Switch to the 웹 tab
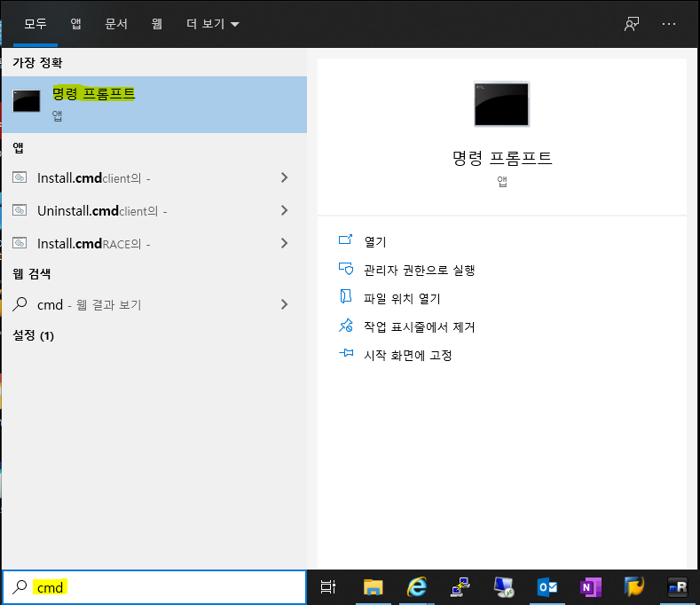The width and height of the screenshot is (700, 605). click(157, 24)
